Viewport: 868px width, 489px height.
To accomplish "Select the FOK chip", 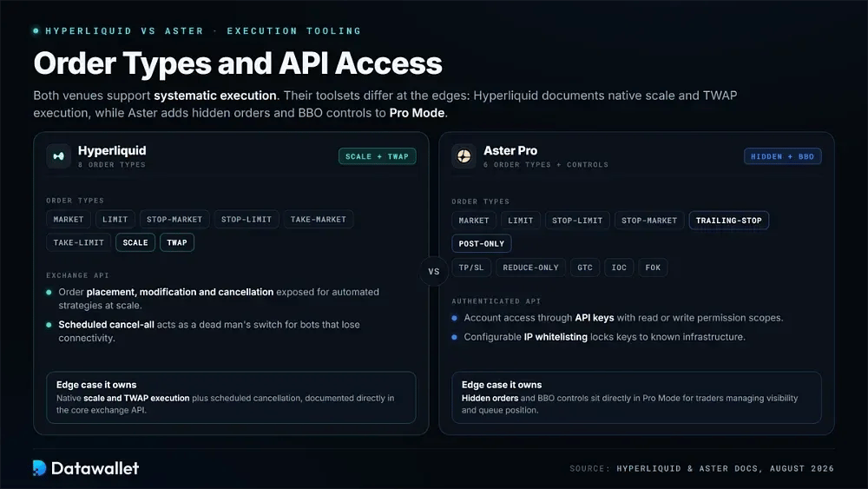I will pos(653,268).
